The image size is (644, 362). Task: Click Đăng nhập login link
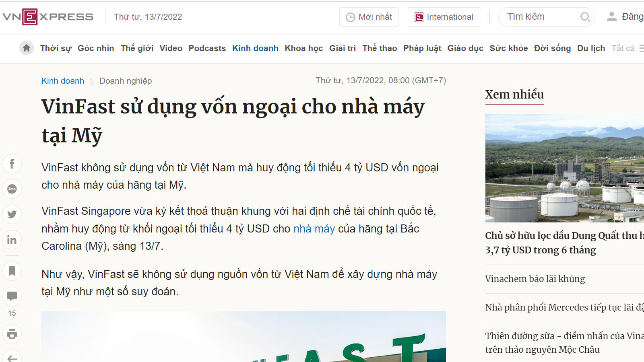pyautogui.click(x=633, y=16)
